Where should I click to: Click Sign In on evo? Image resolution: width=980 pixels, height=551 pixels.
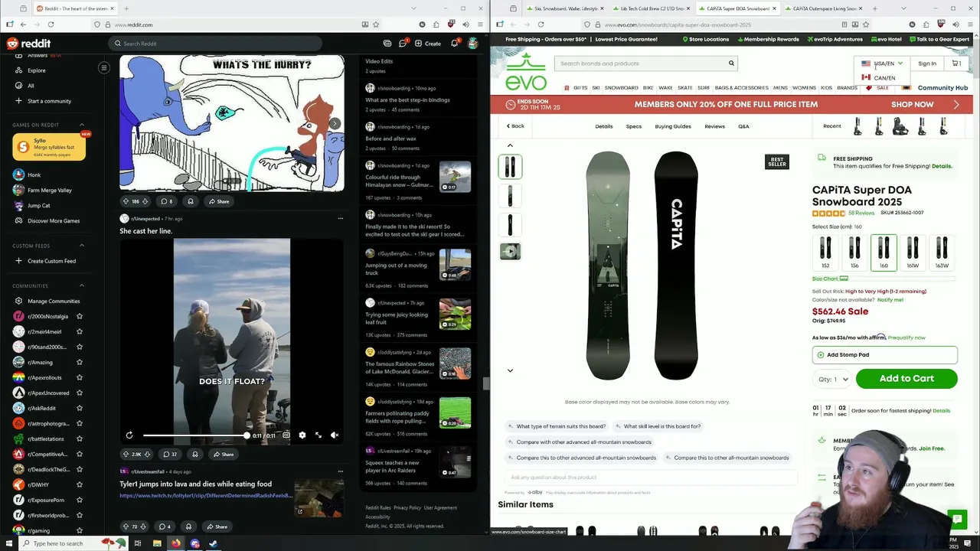[927, 64]
